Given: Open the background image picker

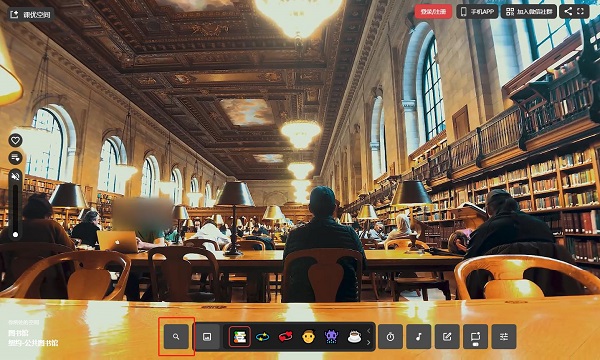Looking at the screenshot, I should pyautogui.click(x=207, y=337).
